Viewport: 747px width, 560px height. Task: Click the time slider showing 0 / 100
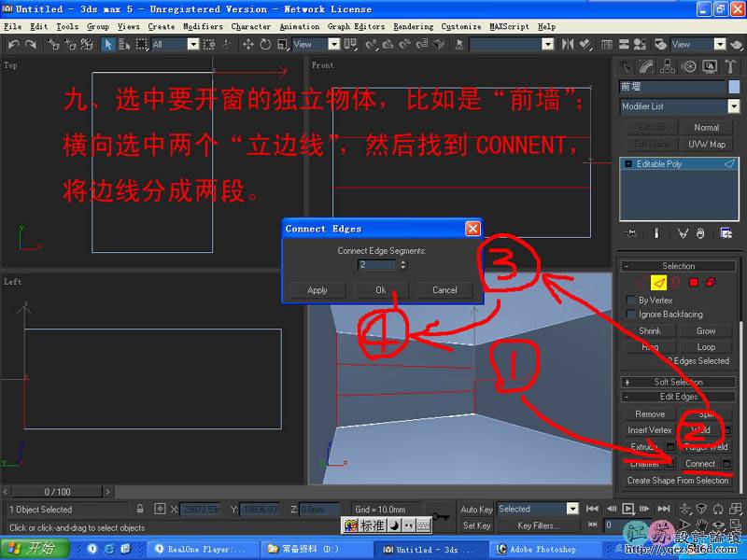tap(57, 492)
